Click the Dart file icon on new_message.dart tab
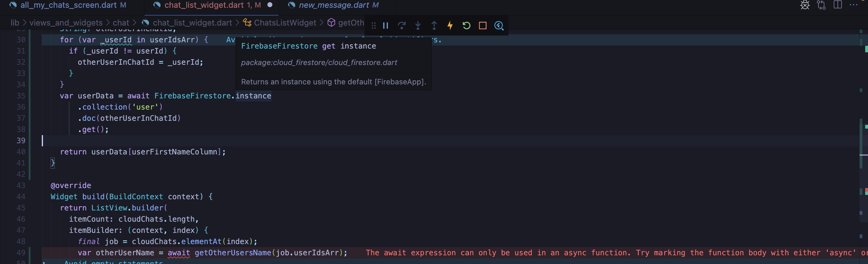868x264 pixels. pos(292,5)
